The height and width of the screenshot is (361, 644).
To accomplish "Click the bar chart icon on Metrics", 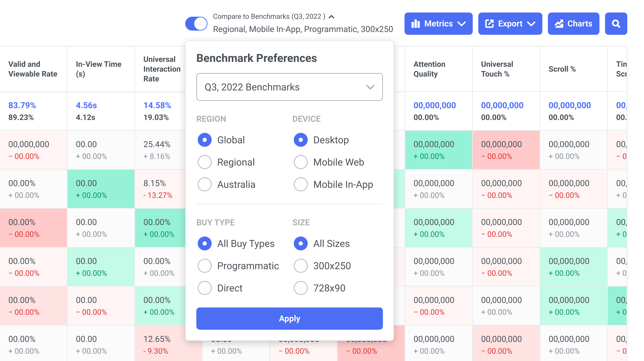I will [415, 24].
